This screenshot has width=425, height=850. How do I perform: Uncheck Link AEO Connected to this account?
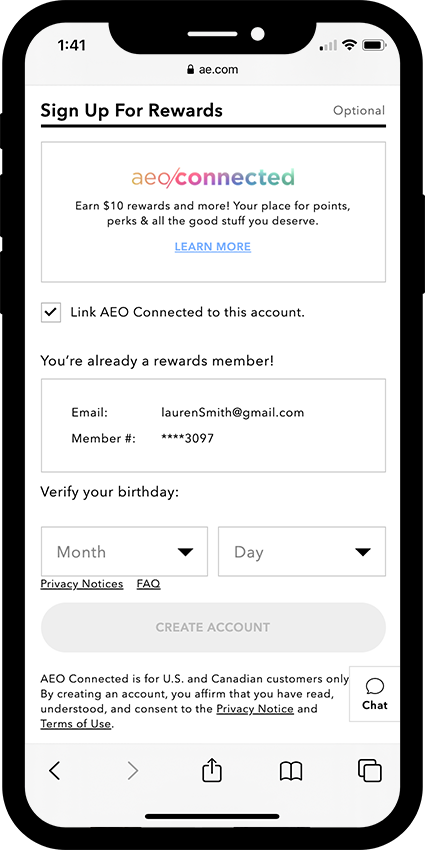51,313
